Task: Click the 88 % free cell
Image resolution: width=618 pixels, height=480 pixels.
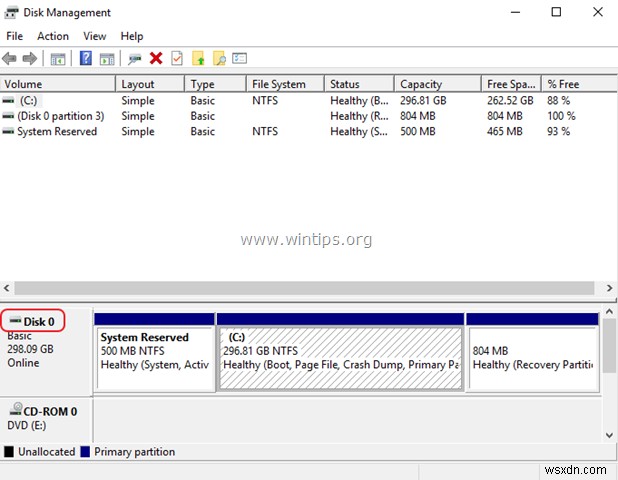Action: point(558,101)
